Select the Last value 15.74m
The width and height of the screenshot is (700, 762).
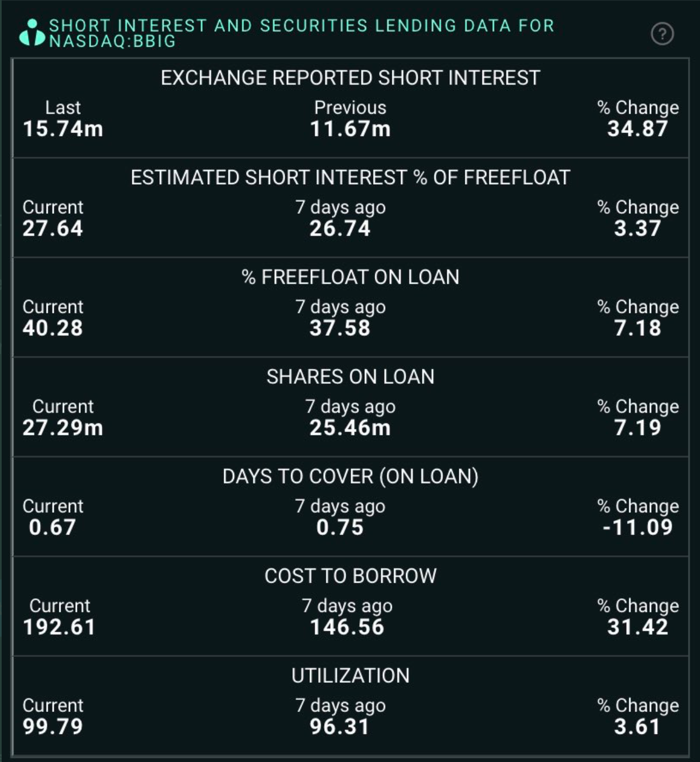(x=63, y=129)
